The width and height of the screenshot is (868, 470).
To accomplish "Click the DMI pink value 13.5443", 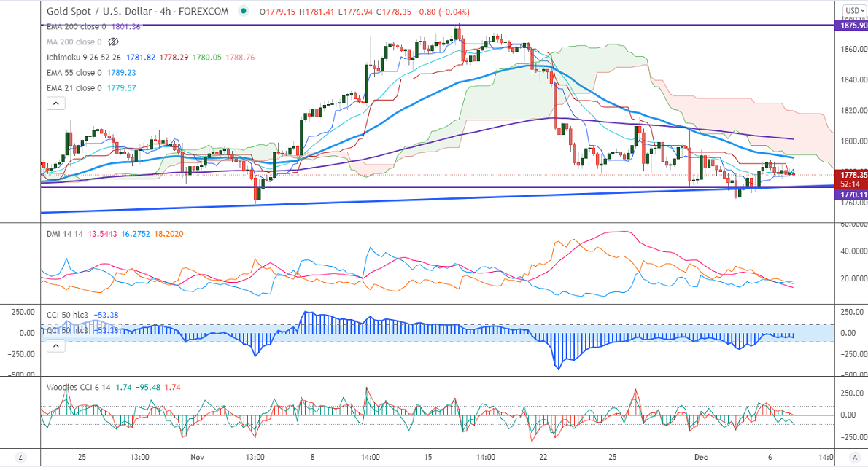I will [x=102, y=234].
